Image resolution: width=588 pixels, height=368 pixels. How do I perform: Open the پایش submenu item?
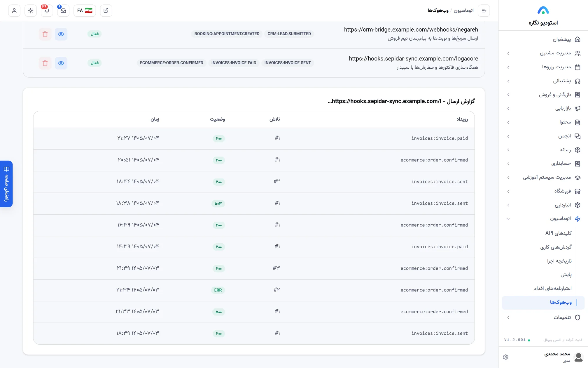[566, 275]
